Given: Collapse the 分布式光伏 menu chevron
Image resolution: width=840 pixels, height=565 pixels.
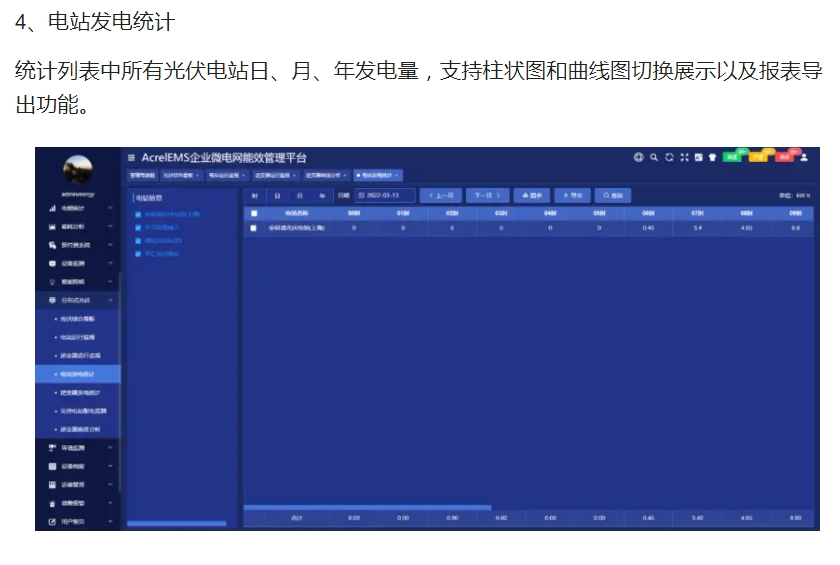Looking at the screenshot, I should [x=110, y=300].
